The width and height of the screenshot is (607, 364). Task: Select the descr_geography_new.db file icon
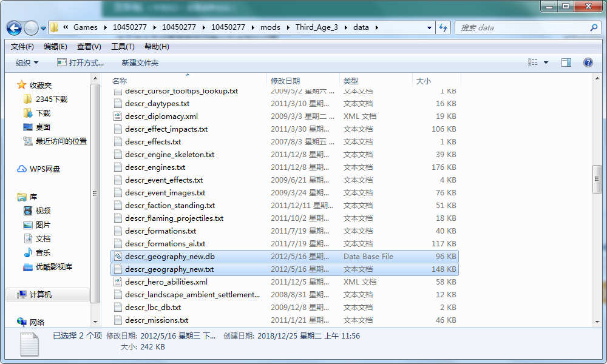[x=118, y=257]
